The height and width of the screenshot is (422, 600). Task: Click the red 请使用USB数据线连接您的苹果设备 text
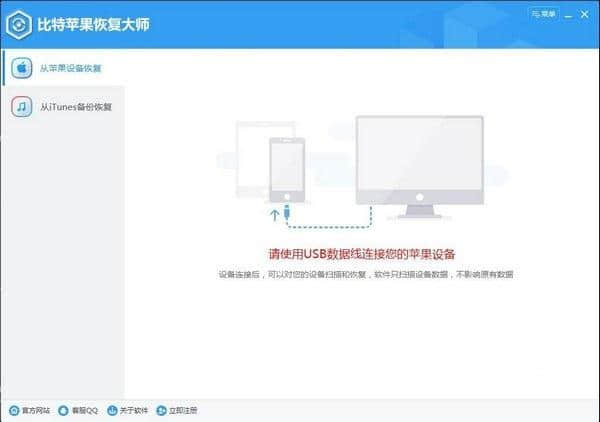coord(362,254)
